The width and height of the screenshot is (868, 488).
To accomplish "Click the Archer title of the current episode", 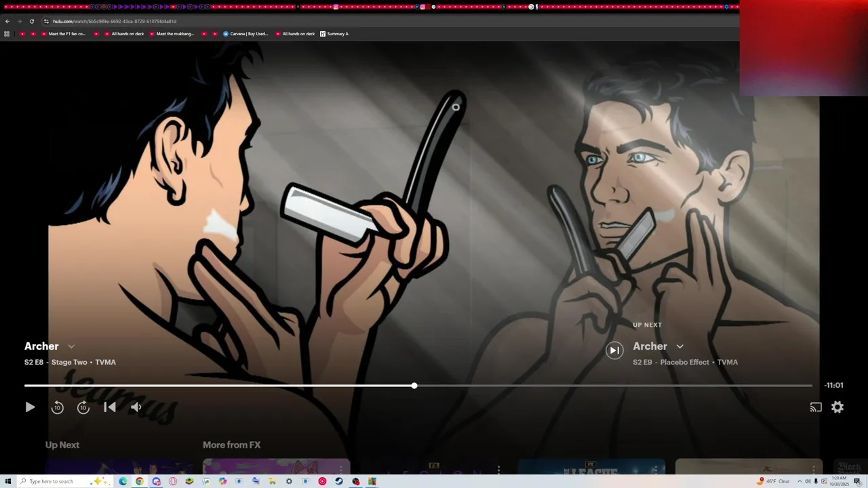I will pyautogui.click(x=41, y=346).
